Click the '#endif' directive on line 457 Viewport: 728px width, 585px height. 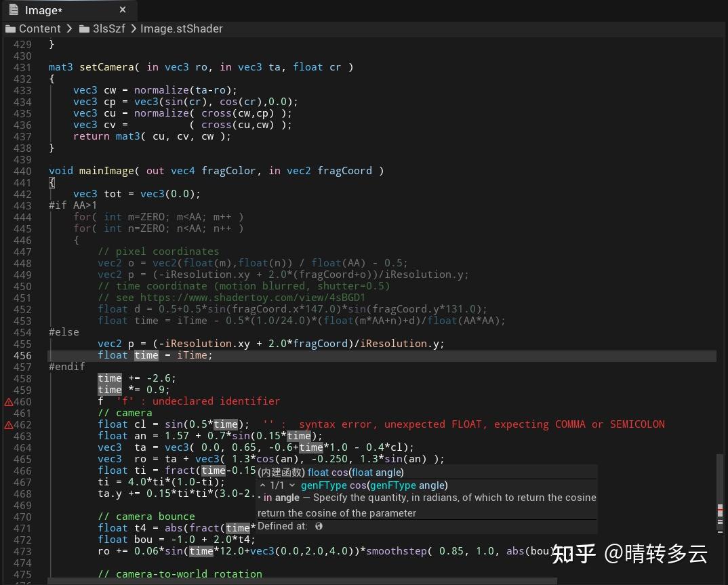(67, 367)
